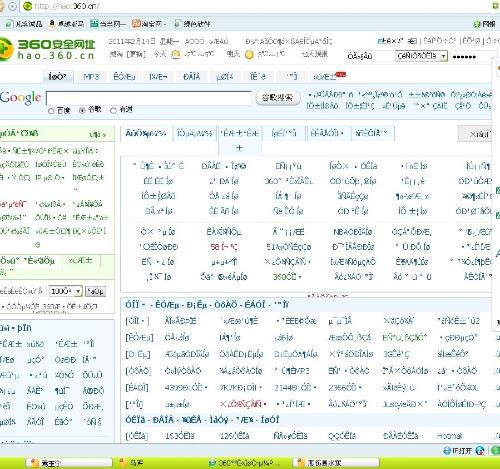Click the plus sign under the content tabs
The height and width of the screenshot is (469, 500).
coord(239,148)
